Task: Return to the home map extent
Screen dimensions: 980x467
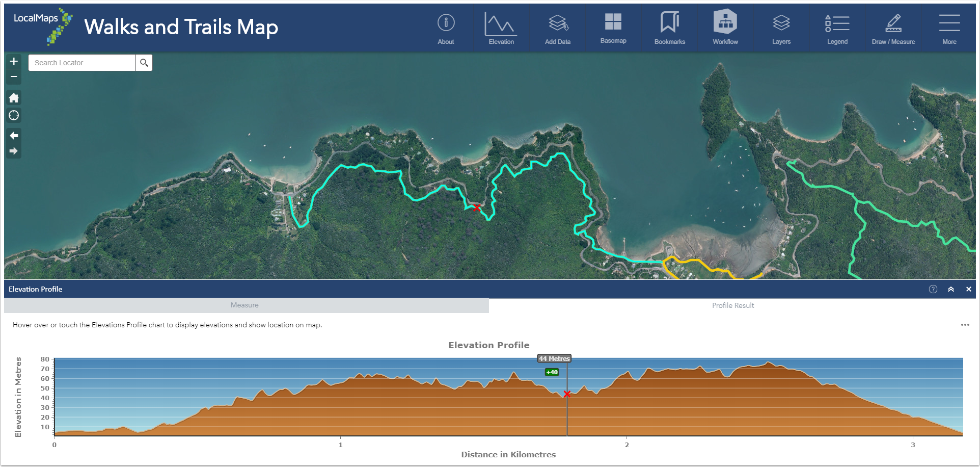Action: pos(14,97)
